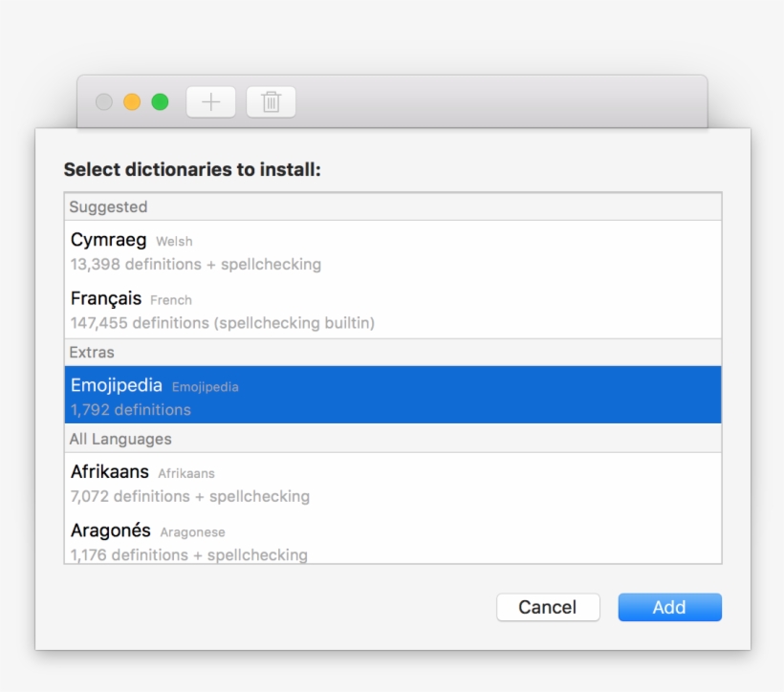Viewport: 784px width, 692px height.
Task: Click the "7,072 definitions + spellchecking" text
Action: click(x=190, y=496)
